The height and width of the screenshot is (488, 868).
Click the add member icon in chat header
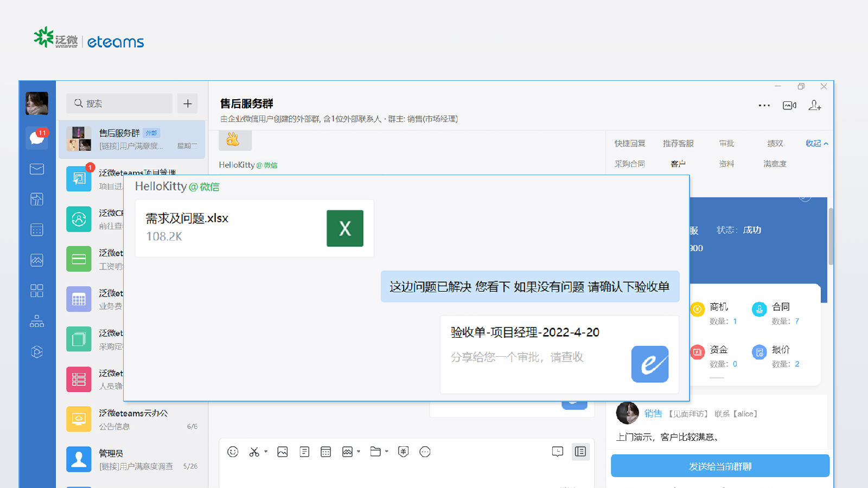[815, 106]
